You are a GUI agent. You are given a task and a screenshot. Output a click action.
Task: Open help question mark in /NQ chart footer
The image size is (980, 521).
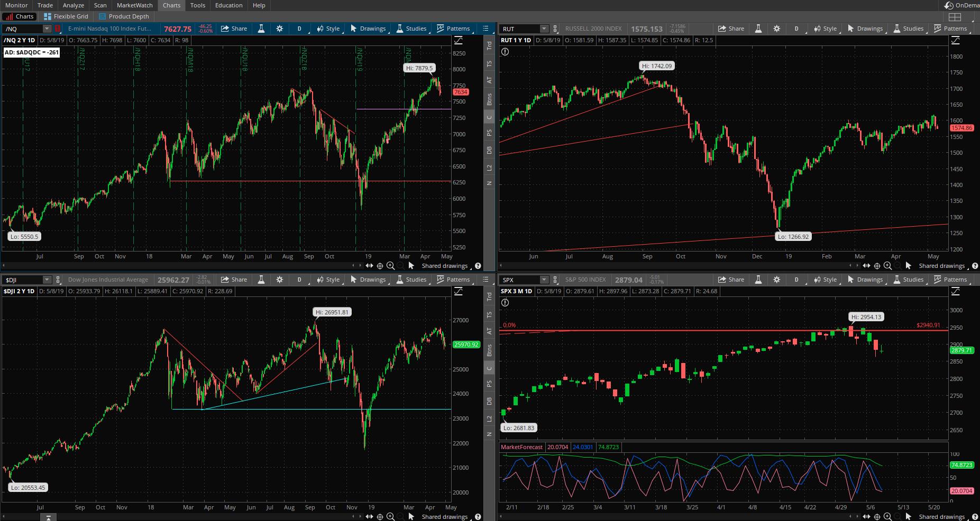click(x=478, y=266)
